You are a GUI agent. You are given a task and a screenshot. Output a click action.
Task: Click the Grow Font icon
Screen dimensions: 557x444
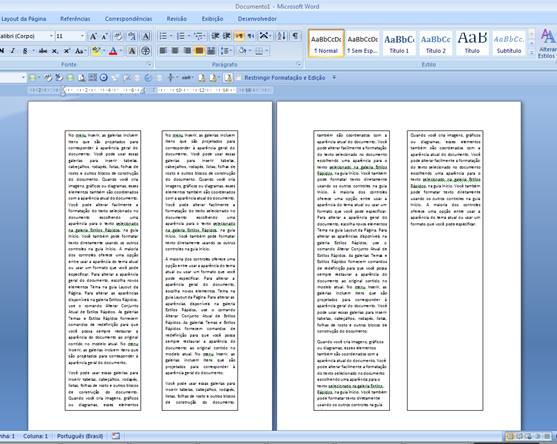click(93, 36)
